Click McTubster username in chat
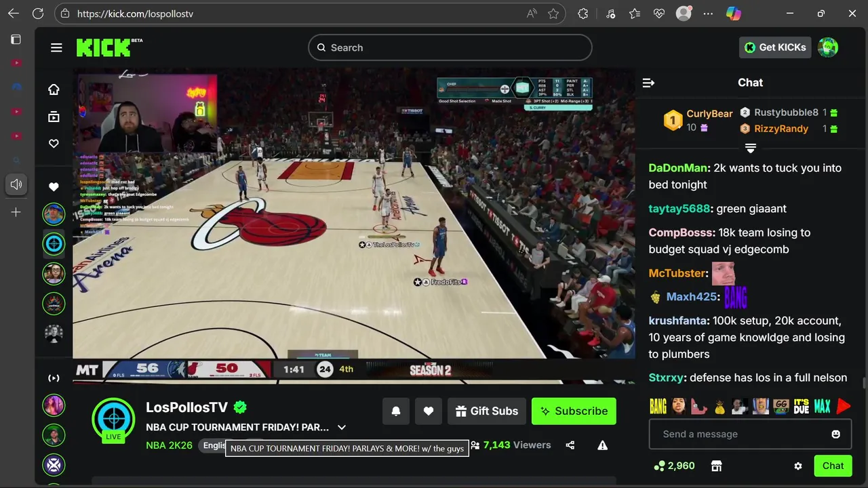 click(x=677, y=273)
